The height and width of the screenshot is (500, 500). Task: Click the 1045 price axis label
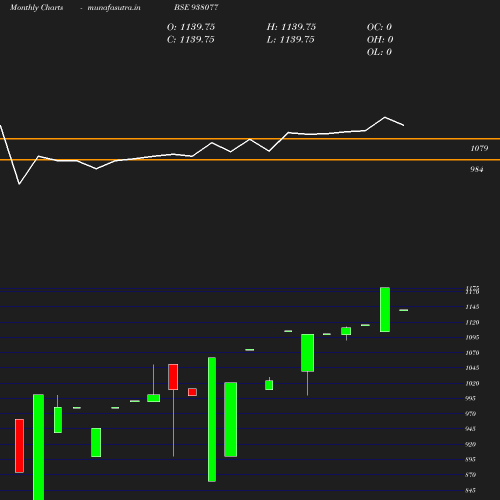472,368
